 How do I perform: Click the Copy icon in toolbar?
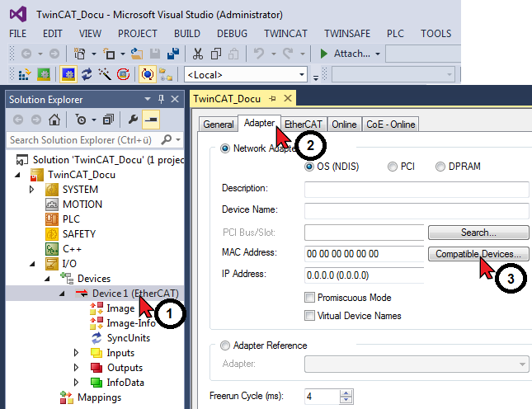point(216,54)
